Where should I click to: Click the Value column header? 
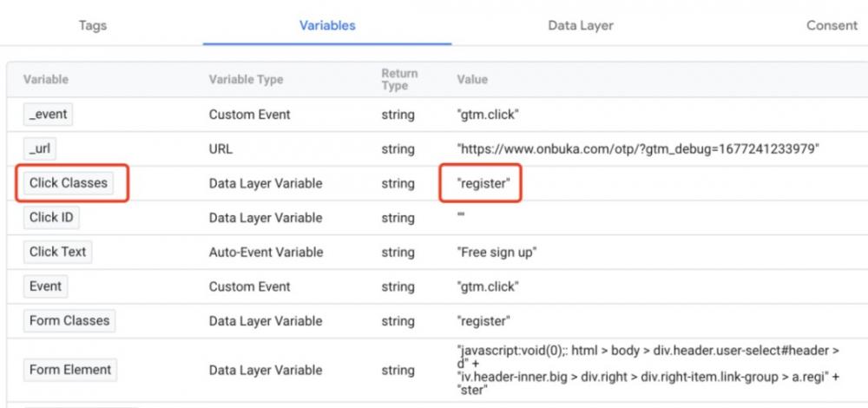472,79
